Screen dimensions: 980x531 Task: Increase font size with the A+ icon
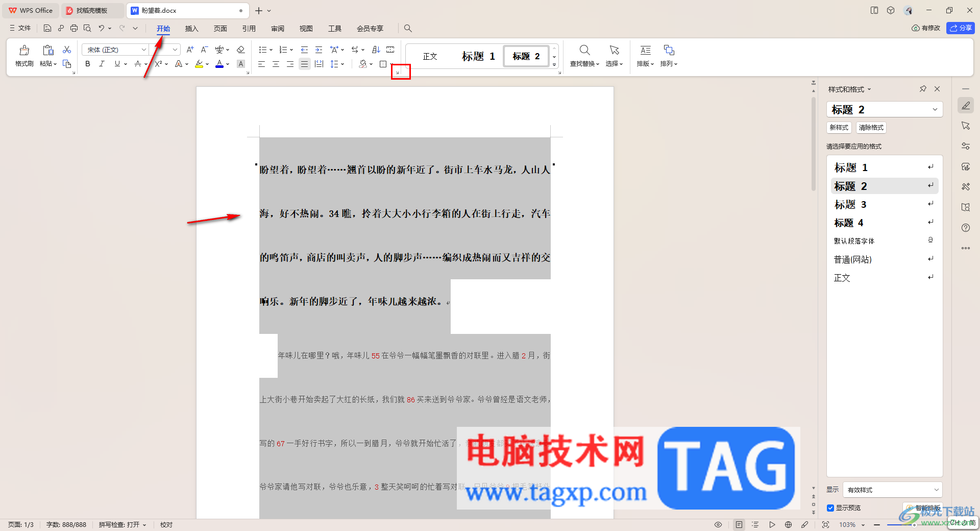tap(190, 50)
